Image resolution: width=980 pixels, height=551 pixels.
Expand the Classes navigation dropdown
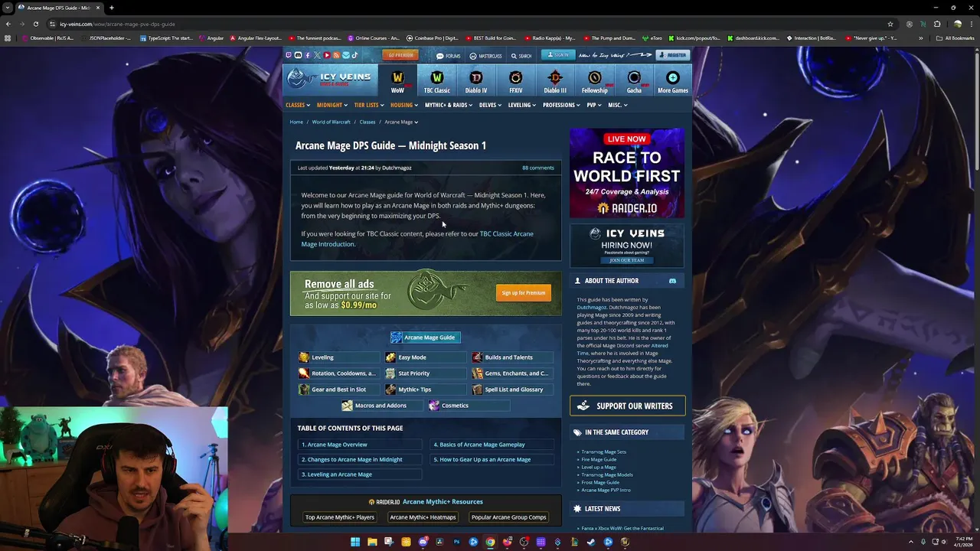pos(298,105)
